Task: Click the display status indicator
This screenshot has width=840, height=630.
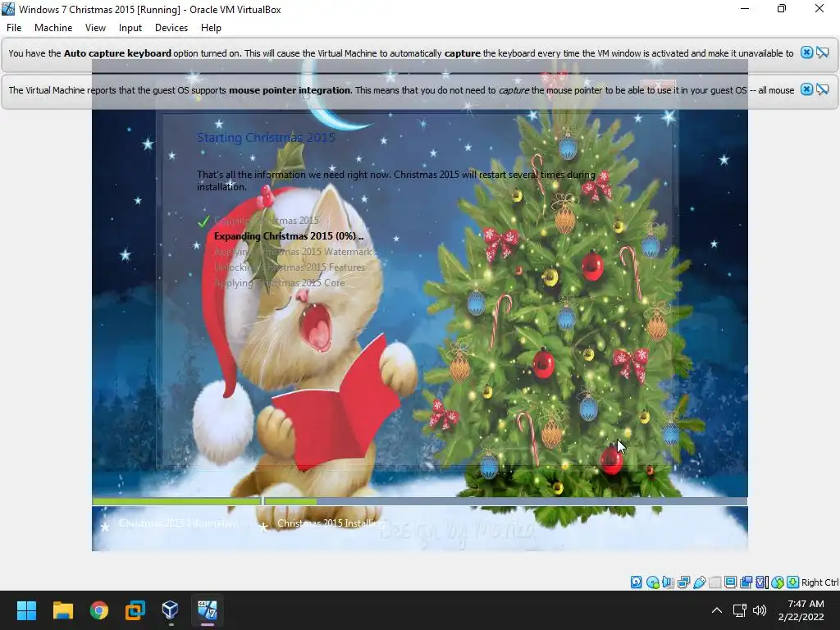Action: tap(730, 582)
